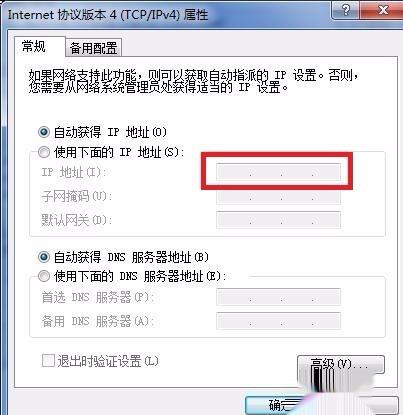Click the dialog title bar text

pyautogui.click(x=108, y=15)
